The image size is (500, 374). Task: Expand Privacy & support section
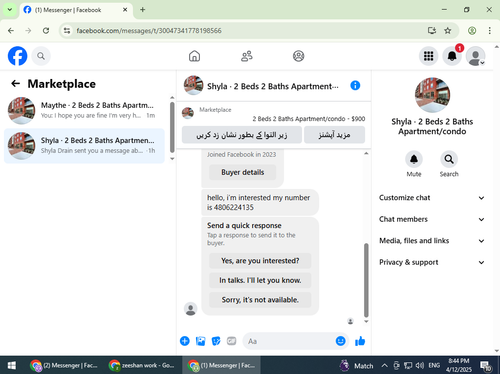pyautogui.click(x=432, y=262)
